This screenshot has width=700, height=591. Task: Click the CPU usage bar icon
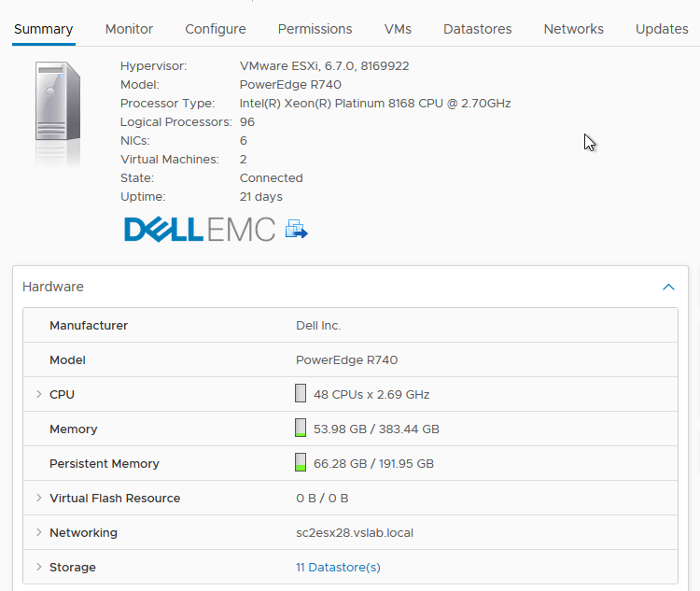click(x=301, y=394)
